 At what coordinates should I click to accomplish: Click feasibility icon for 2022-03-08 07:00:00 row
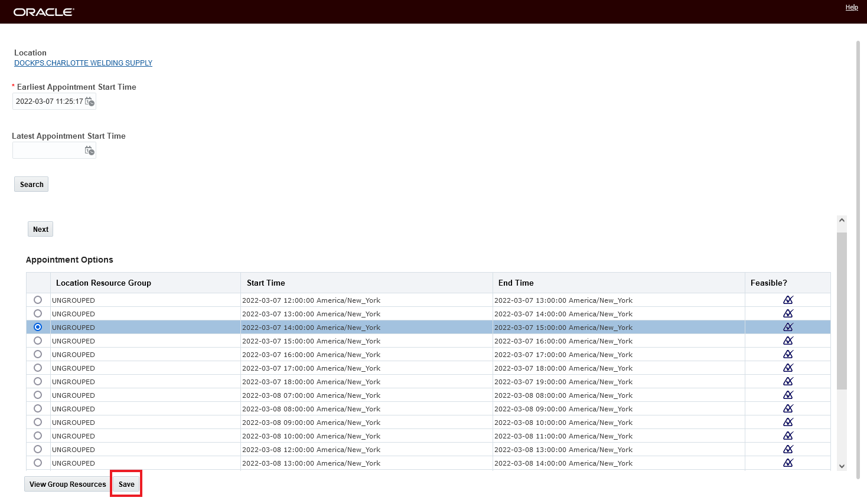(788, 395)
